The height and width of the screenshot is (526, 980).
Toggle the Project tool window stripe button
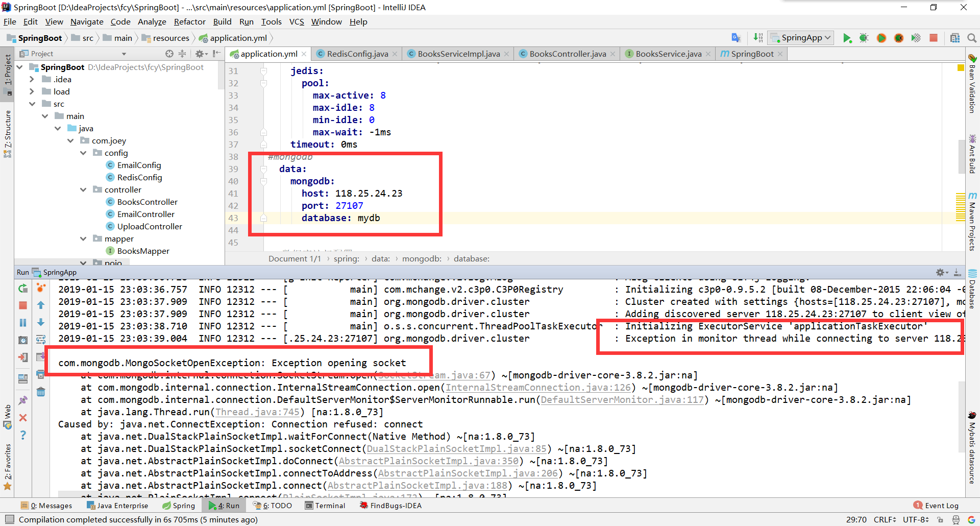tap(8, 75)
